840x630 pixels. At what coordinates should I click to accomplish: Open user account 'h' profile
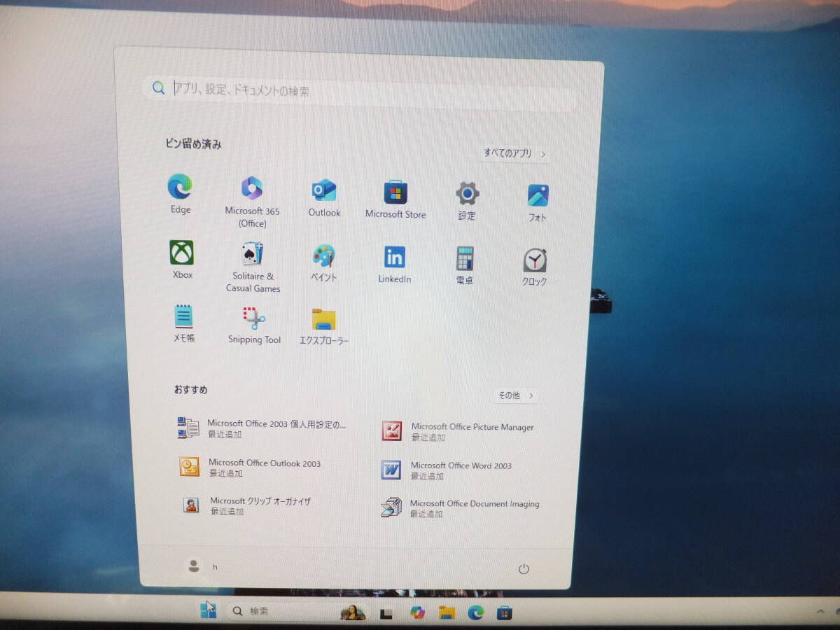click(x=202, y=566)
